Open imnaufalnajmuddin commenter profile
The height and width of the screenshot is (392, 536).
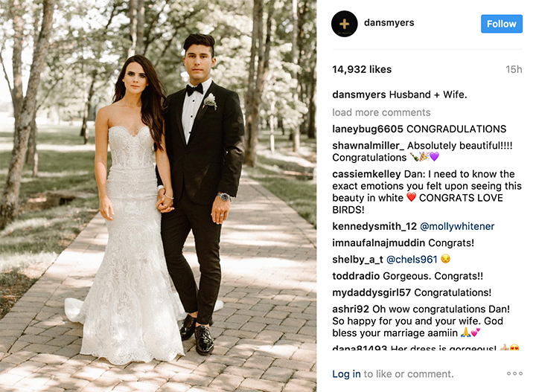[379, 243]
